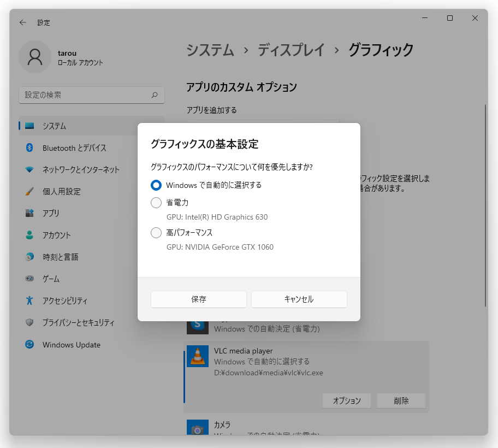Open Windows Update settings category

tap(92, 344)
